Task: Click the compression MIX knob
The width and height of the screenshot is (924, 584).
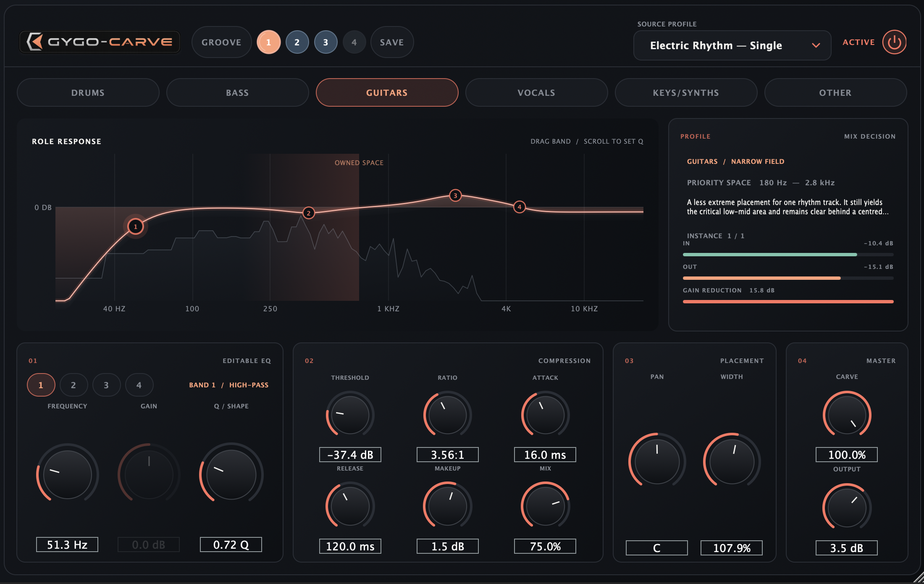Action: (545, 506)
